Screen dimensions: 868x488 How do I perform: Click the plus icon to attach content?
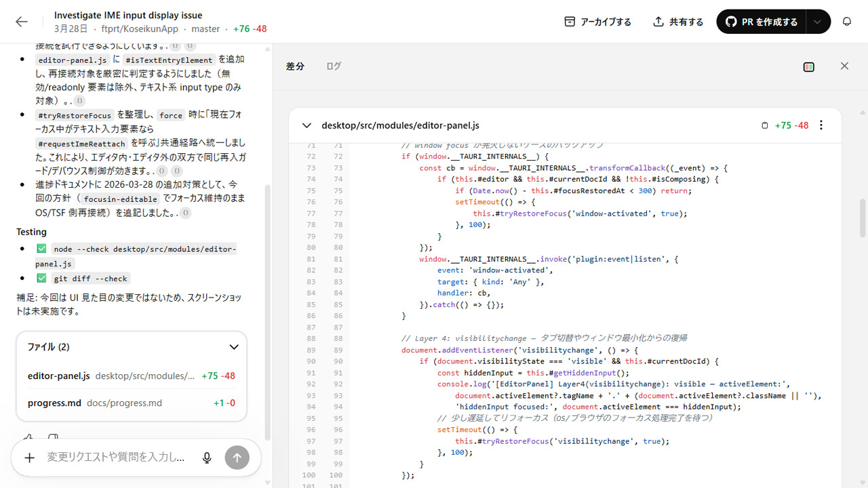click(x=29, y=457)
